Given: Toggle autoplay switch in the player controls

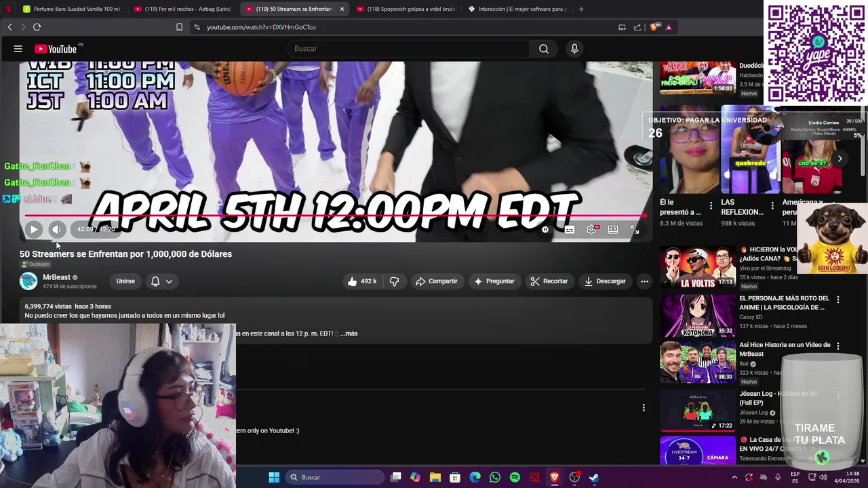Looking at the screenshot, I should tap(545, 230).
